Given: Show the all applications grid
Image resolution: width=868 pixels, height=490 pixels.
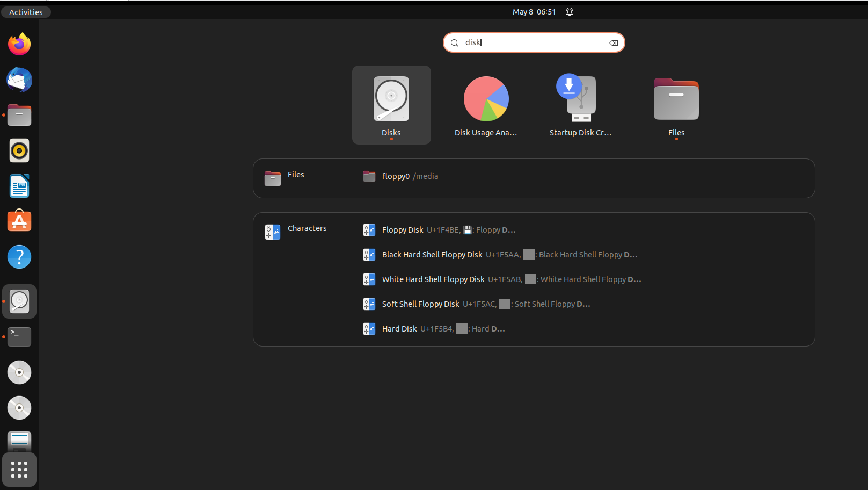Looking at the screenshot, I should coord(19,469).
